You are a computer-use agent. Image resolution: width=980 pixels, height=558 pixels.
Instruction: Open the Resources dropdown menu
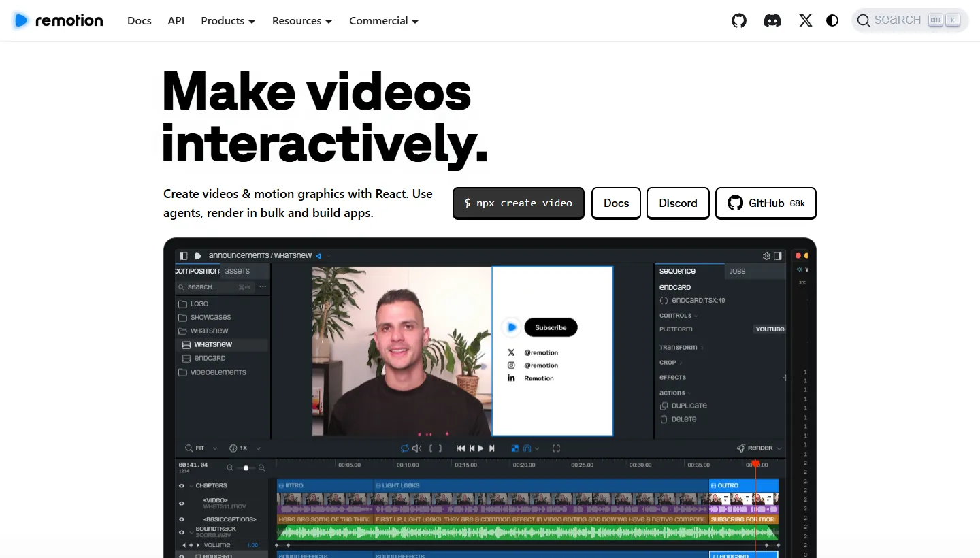pyautogui.click(x=302, y=20)
